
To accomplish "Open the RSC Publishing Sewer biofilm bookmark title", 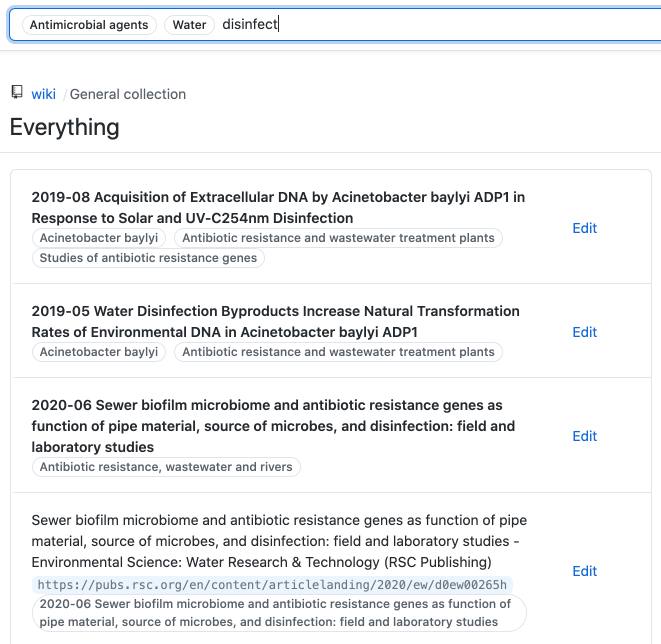I will (279, 541).
